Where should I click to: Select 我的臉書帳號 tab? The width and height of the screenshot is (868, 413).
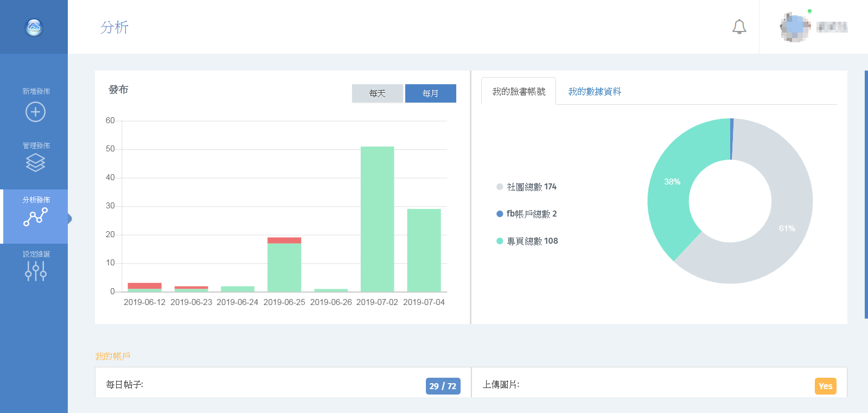coord(519,92)
